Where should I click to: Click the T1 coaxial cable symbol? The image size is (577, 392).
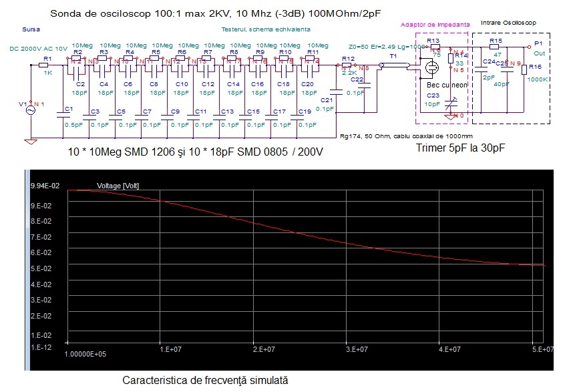395,65
